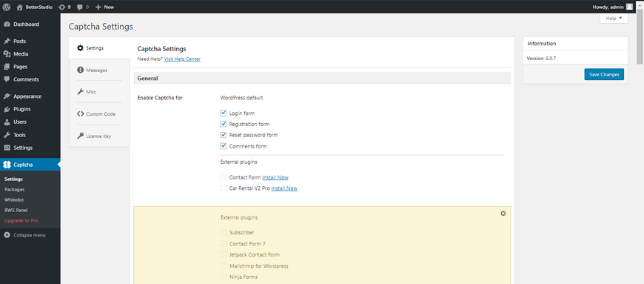
Task: Click the admin avatar icon
Action: tap(629, 7)
